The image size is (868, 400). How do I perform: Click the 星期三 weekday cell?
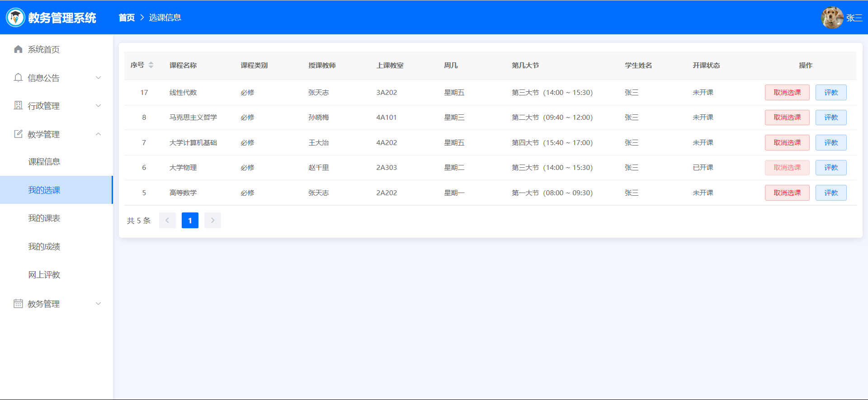click(454, 118)
